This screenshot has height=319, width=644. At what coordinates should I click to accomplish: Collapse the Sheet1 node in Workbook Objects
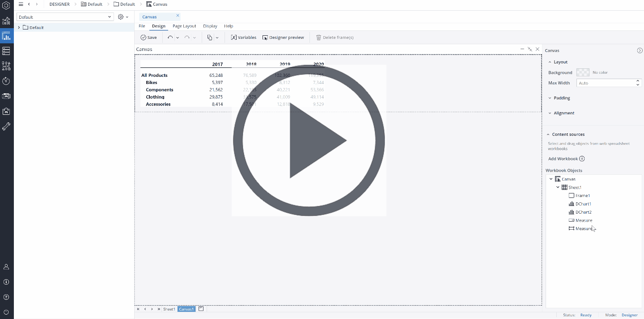tap(557, 187)
